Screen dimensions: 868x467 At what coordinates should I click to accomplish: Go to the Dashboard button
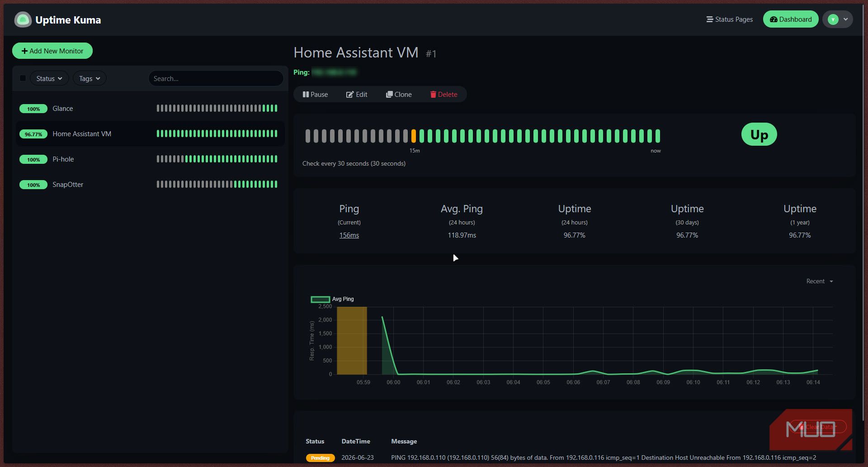pyautogui.click(x=791, y=19)
